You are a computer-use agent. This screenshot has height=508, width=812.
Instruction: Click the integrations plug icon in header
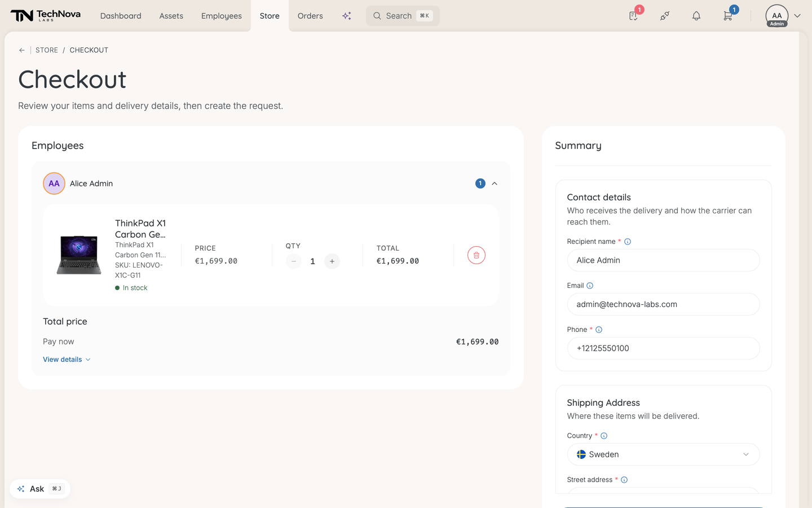665,16
